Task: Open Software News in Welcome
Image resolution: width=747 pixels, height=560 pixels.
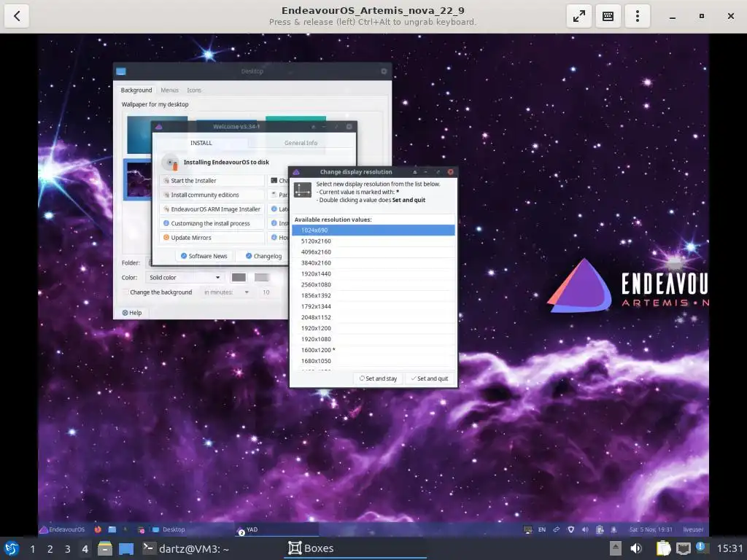Action: (x=204, y=256)
